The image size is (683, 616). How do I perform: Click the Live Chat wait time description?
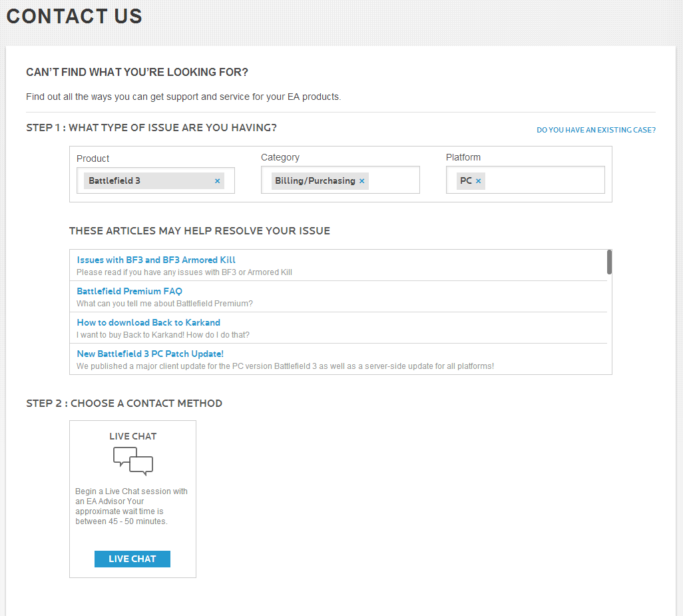pyautogui.click(x=131, y=506)
